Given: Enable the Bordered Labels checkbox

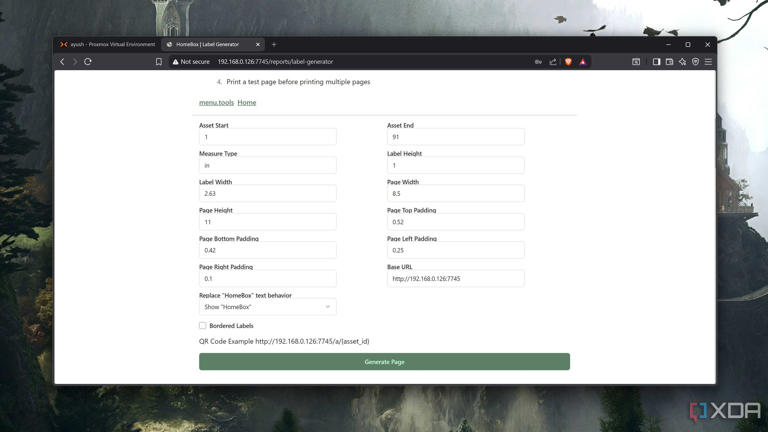Looking at the screenshot, I should (203, 326).
